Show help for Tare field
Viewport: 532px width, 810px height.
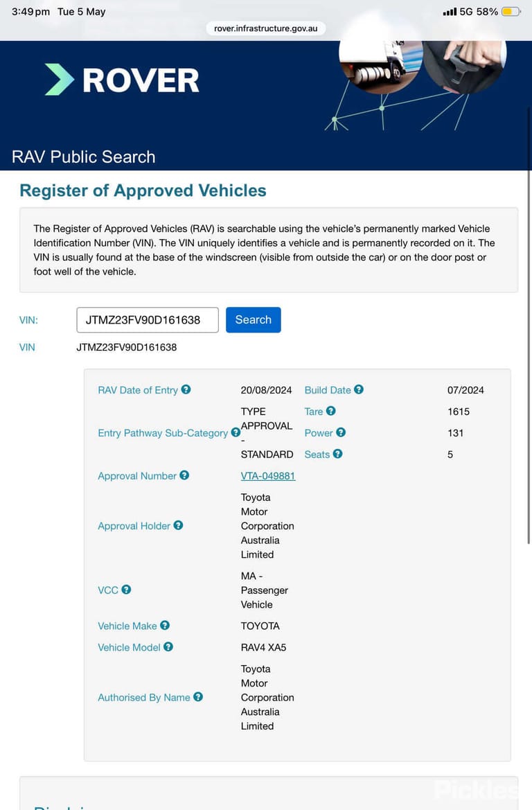[331, 411]
